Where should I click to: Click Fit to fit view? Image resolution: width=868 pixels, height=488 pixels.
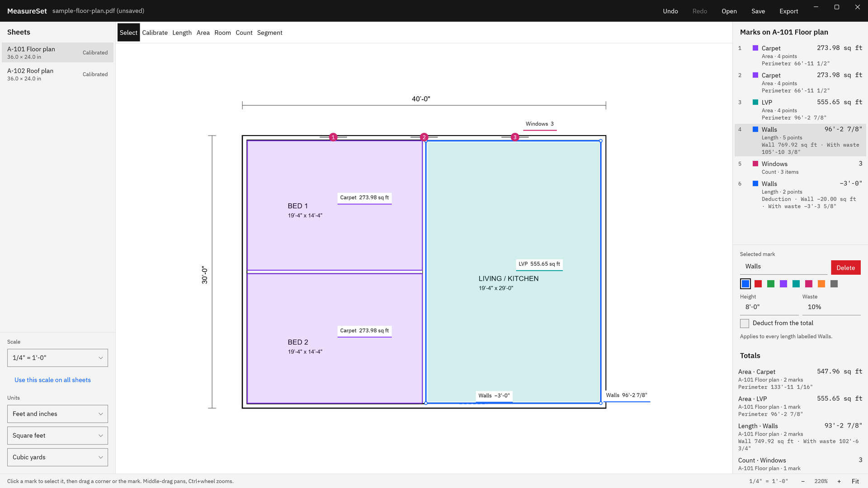click(855, 481)
